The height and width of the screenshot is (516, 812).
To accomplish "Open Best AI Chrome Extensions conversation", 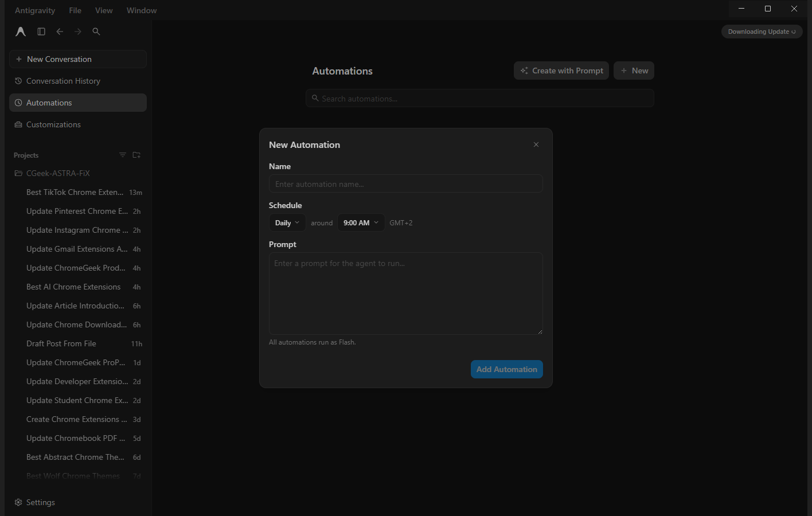I will [x=78, y=287].
